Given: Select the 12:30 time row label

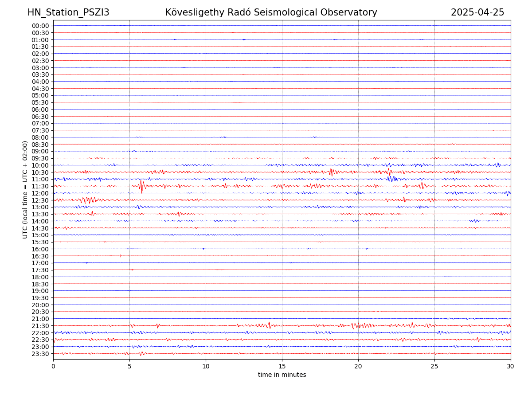Looking at the screenshot, I should [40, 200].
